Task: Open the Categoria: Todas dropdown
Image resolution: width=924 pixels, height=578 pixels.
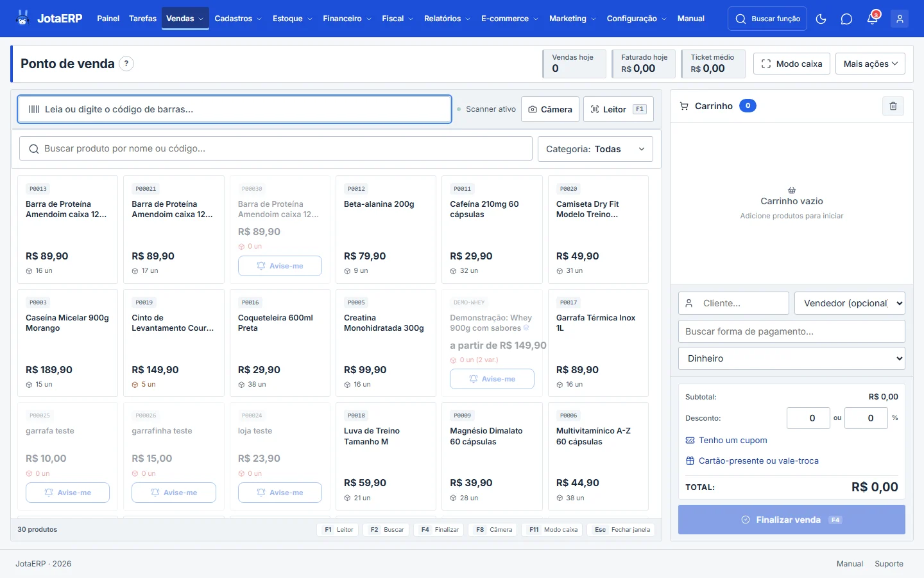Action: (595, 149)
